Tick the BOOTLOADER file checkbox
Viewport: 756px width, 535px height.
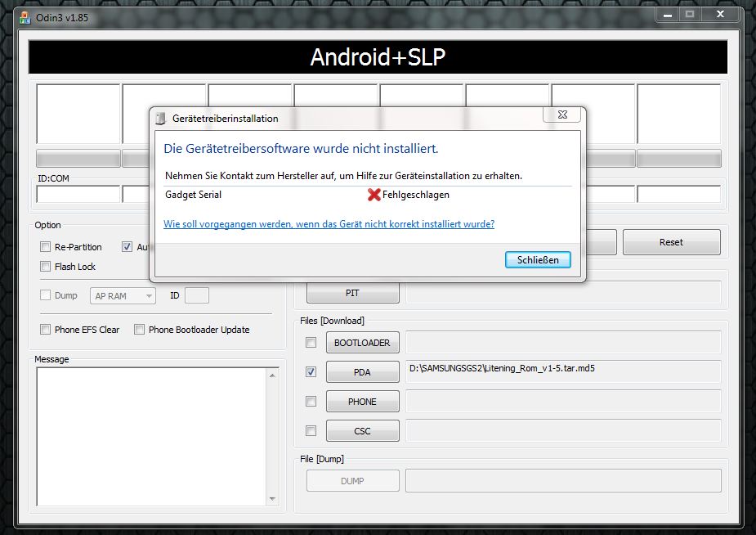coord(311,343)
